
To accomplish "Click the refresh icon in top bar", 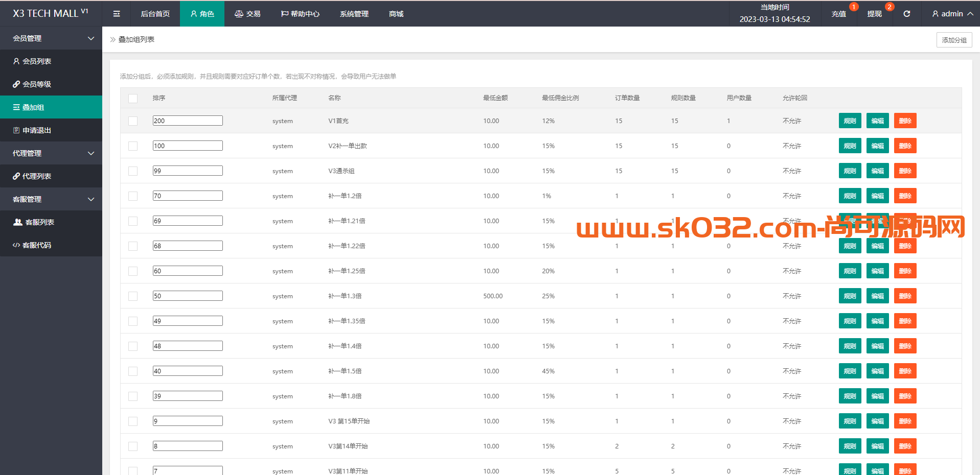I will pyautogui.click(x=906, y=14).
